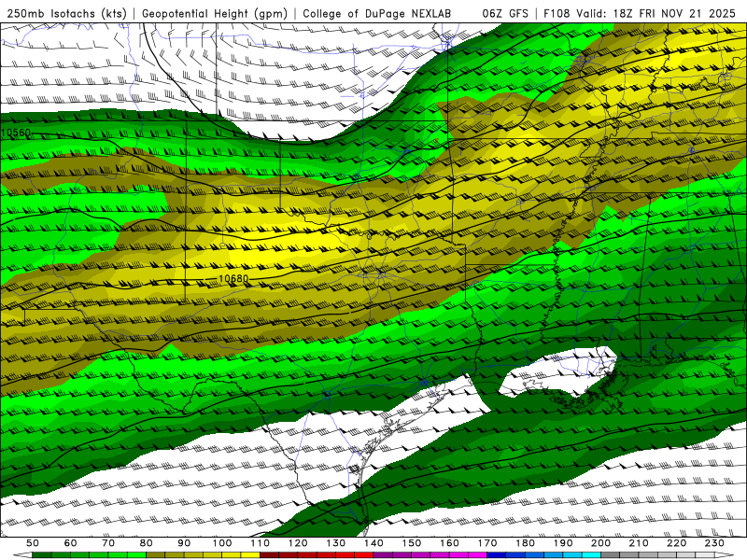Click the 210 value on the color scale
This screenshot has width=747, height=560.
639,543
